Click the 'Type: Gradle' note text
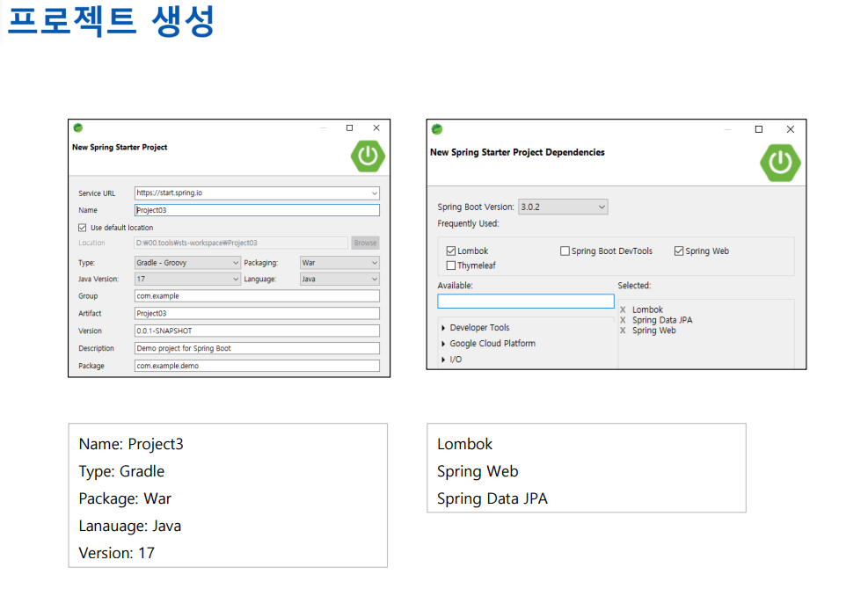This screenshot has height=589, width=868. click(x=121, y=471)
